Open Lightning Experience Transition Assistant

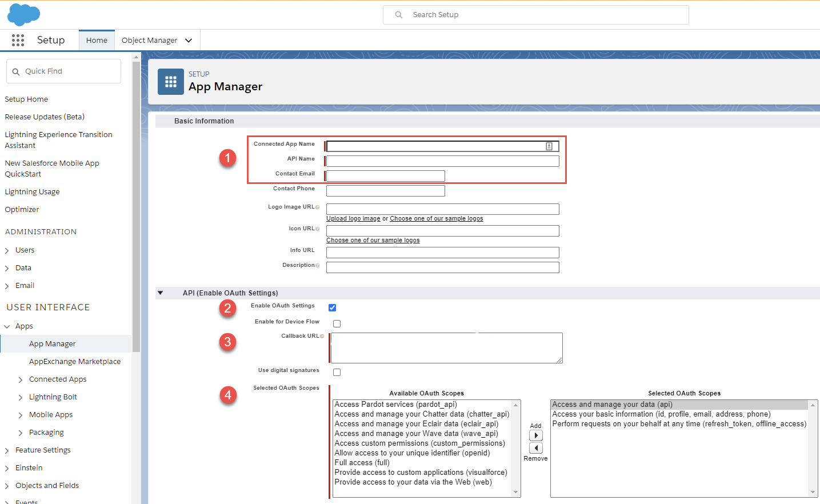tap(58, 140)
